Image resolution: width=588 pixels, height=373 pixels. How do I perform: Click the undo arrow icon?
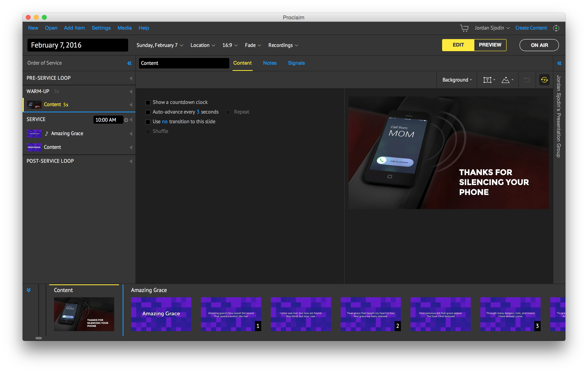[527, 80]
